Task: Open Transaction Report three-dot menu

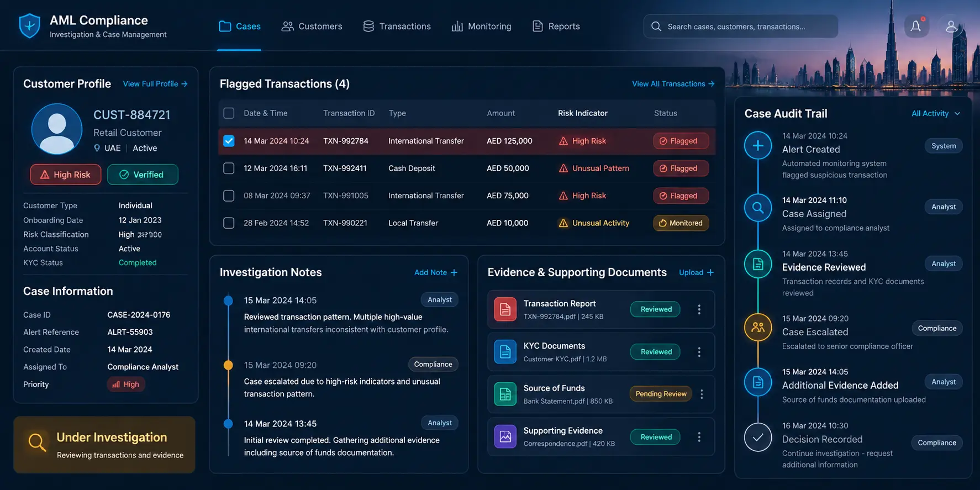Action: [699, 309]
